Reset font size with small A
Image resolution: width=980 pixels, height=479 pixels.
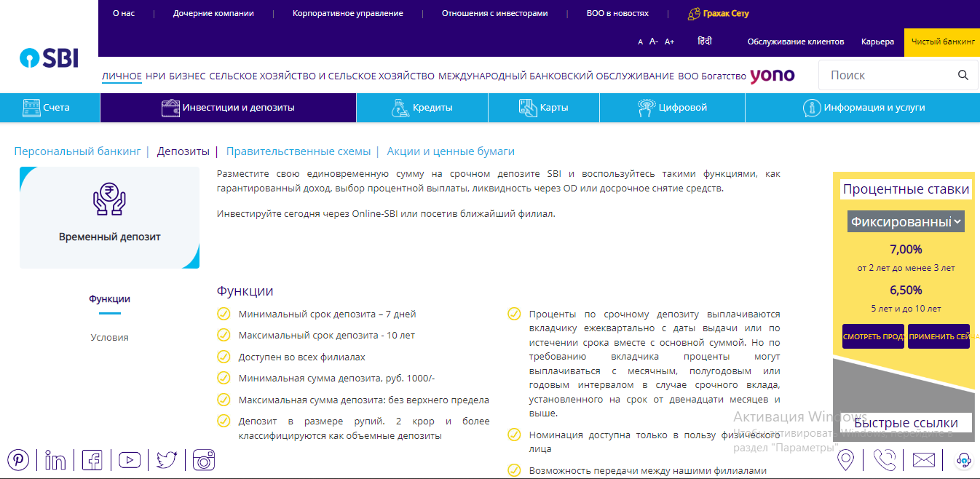pos(641,42)
